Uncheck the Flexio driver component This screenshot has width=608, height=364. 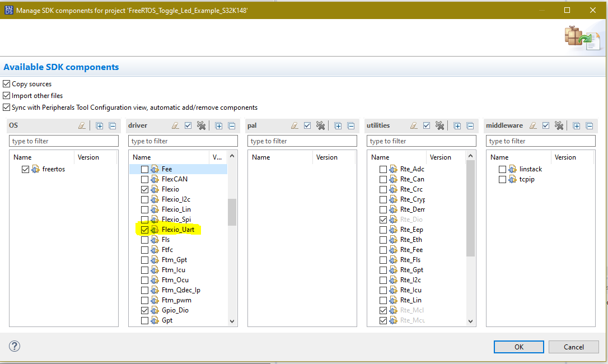(x=144, y=188)
